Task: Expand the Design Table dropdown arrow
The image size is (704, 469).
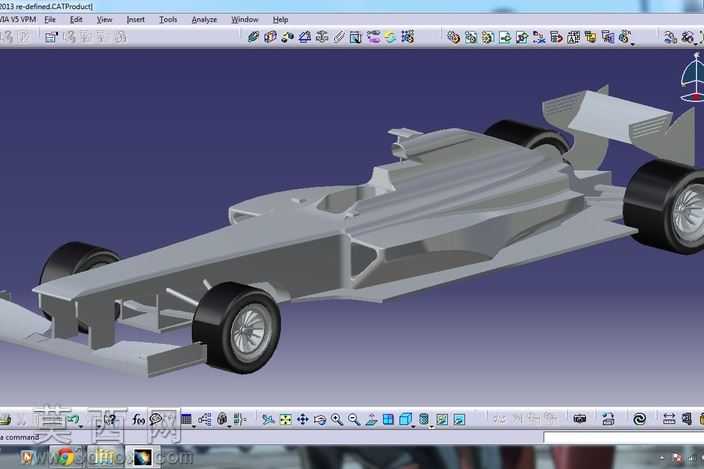Action: 194,426
